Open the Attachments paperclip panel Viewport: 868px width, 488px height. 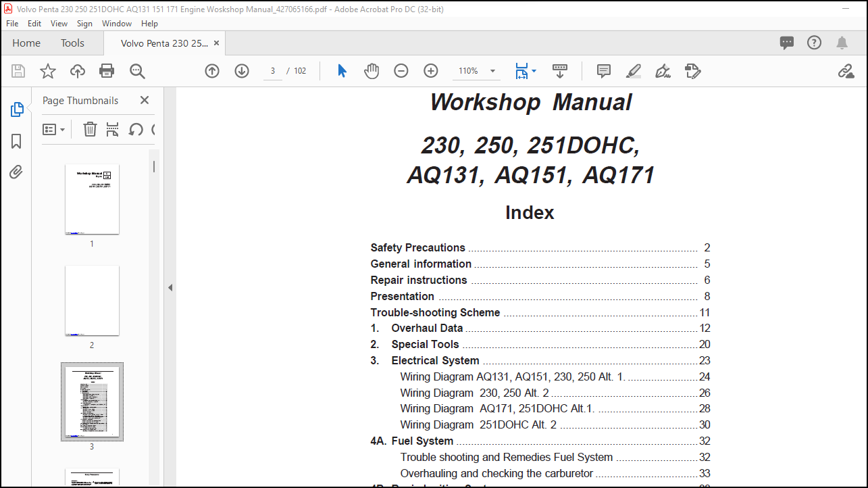pos(16,172)
